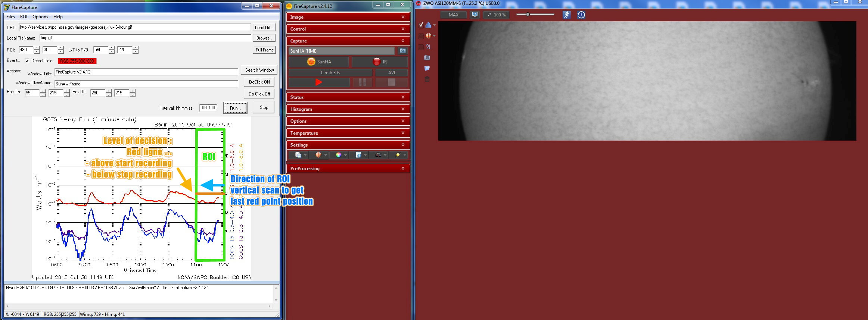The image size is (868, 320).
Task: Click the Run... button
Action: click(x=235, y=108)
